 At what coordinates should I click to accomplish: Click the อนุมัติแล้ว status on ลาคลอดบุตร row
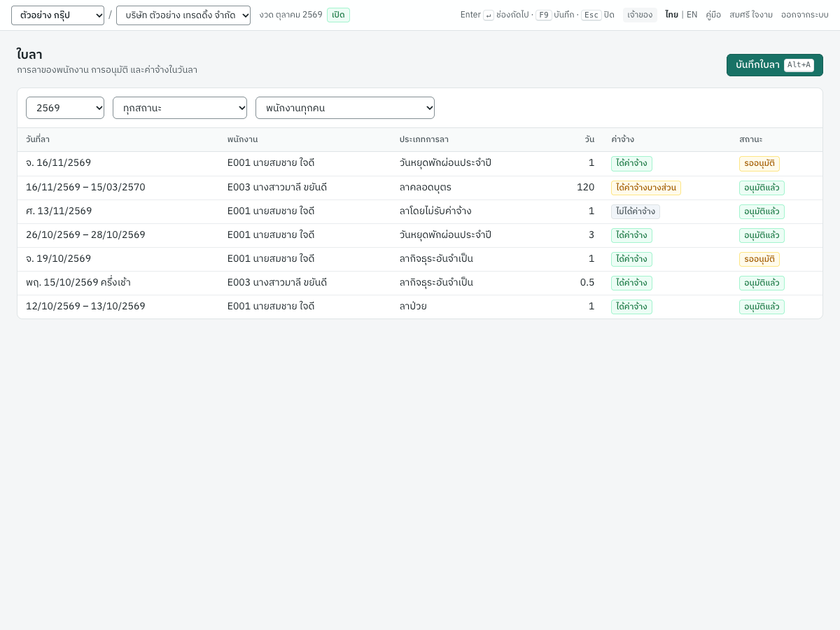[762, 188]
